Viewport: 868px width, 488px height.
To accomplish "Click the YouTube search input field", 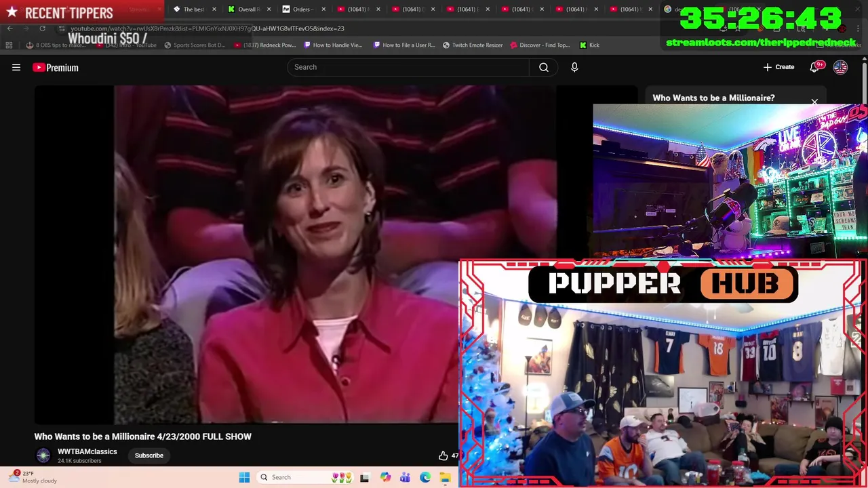I will 408,67.
